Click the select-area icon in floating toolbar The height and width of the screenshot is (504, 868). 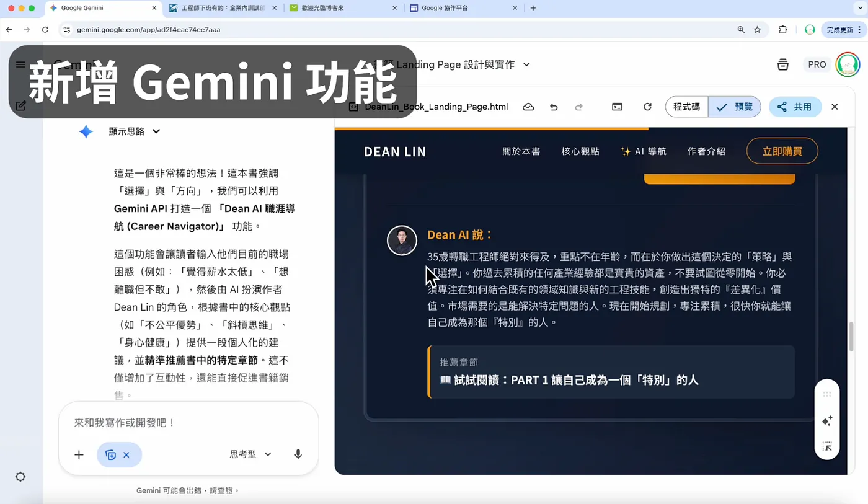(x=827, y=446)
